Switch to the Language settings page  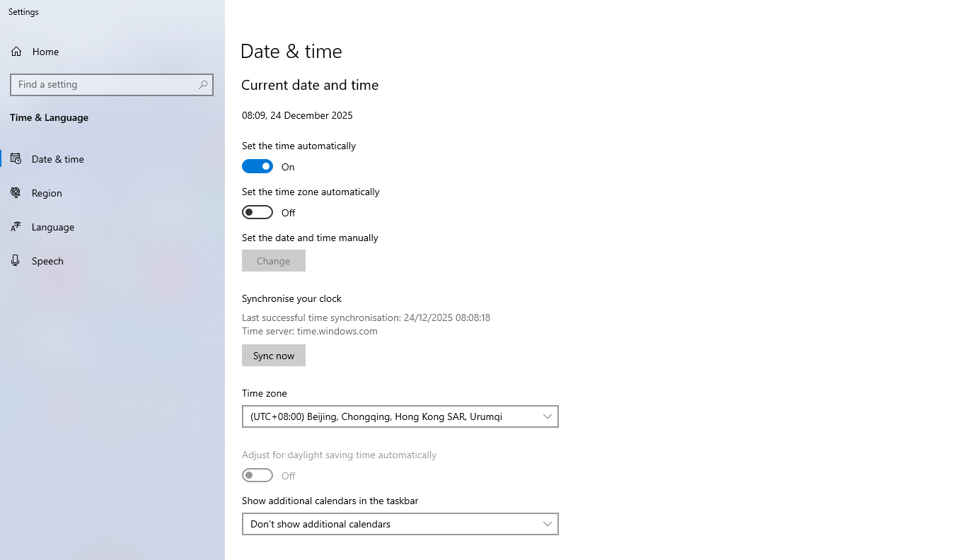(53, 227)
